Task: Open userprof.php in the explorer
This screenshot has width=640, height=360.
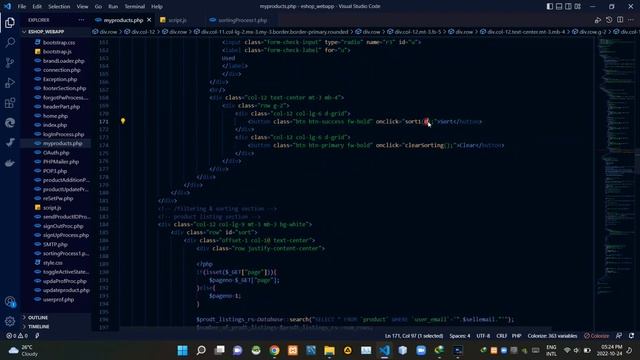Action: coord(58,299)
